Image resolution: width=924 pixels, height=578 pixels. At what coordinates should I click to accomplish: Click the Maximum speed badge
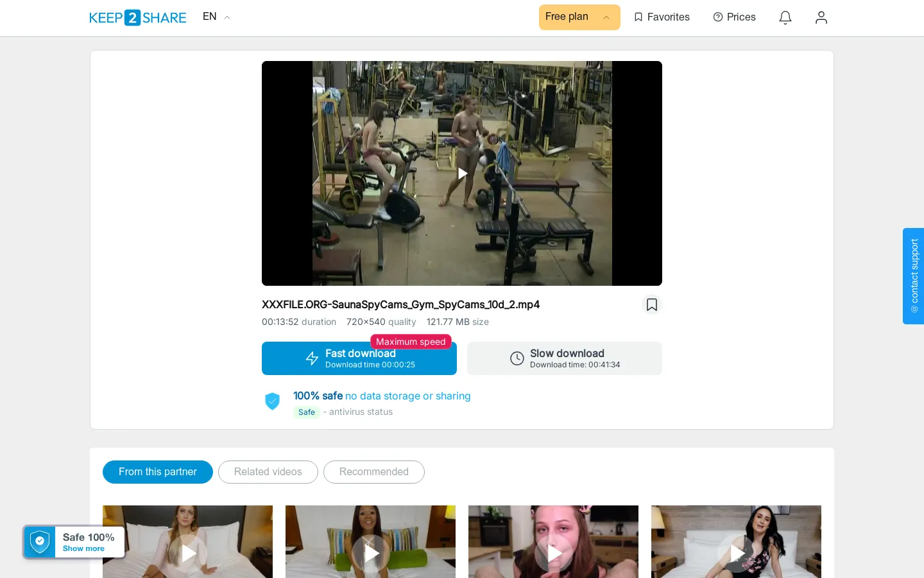coord(411,342)
